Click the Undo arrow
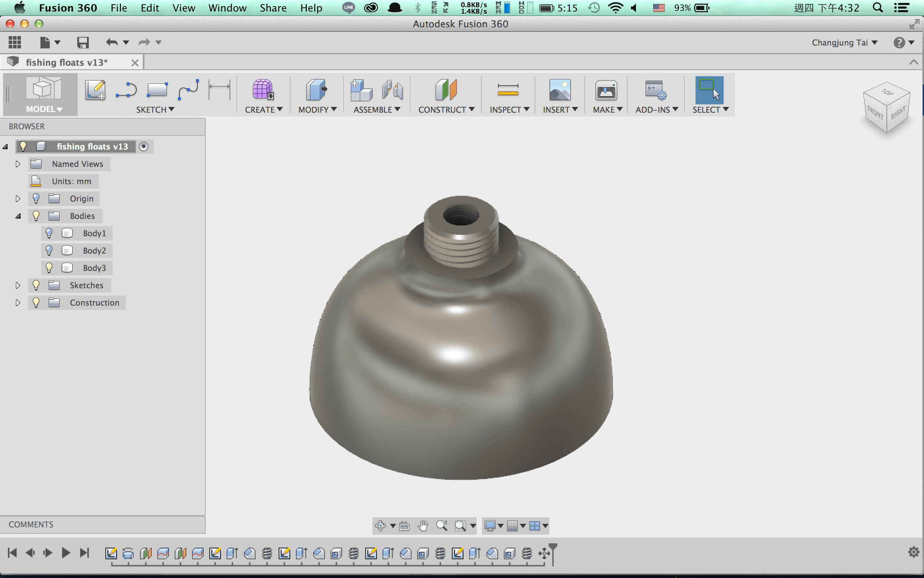Image resolution: width=924 pixels, height=578 pixels. tap(112, 42)
